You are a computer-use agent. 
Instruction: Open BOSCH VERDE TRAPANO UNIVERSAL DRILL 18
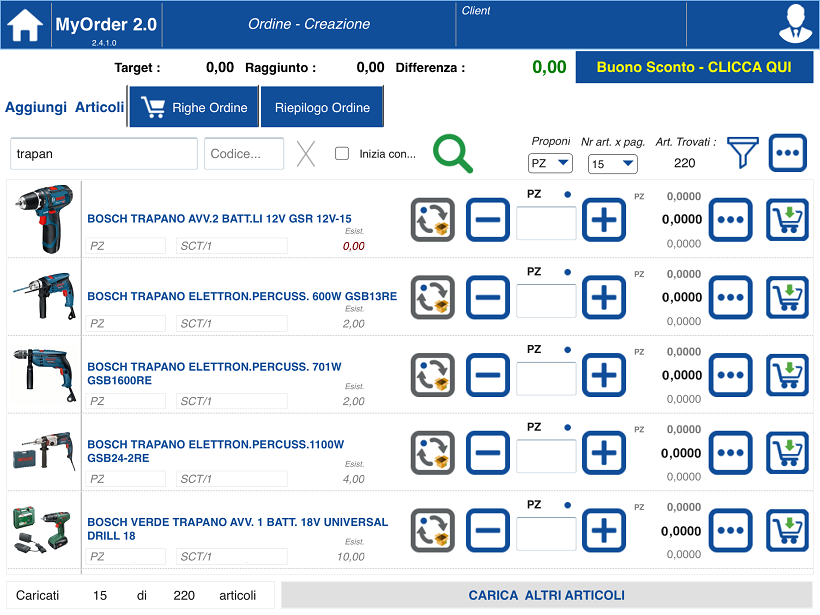[x=237, y=529]
